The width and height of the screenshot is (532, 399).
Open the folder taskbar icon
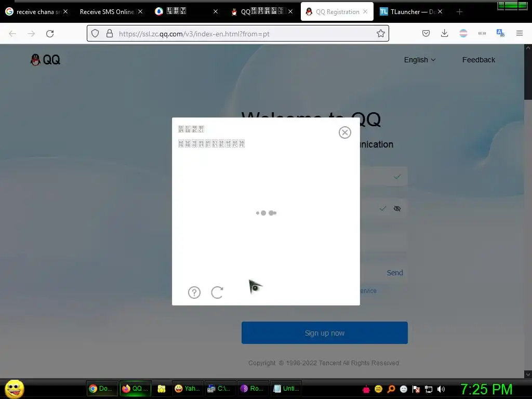pyautogui.click(x=162, y=389)
